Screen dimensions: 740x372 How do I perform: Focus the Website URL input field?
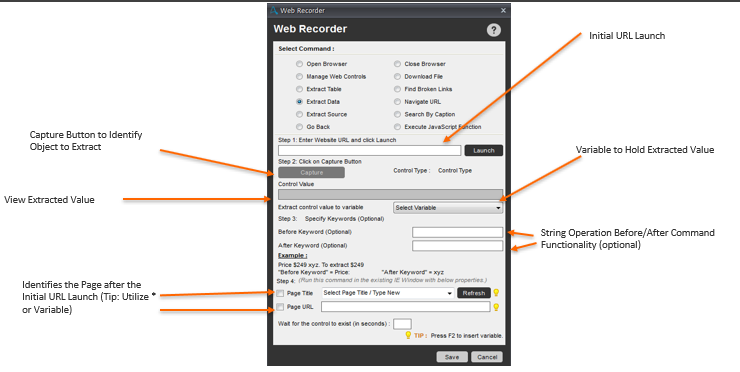(370, 150)
